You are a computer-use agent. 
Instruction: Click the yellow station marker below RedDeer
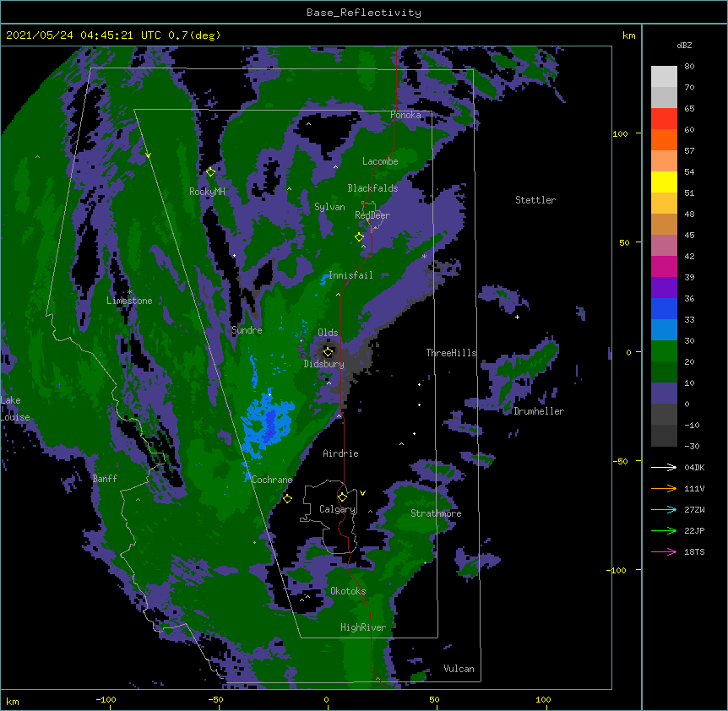click(x=359, y=237)
